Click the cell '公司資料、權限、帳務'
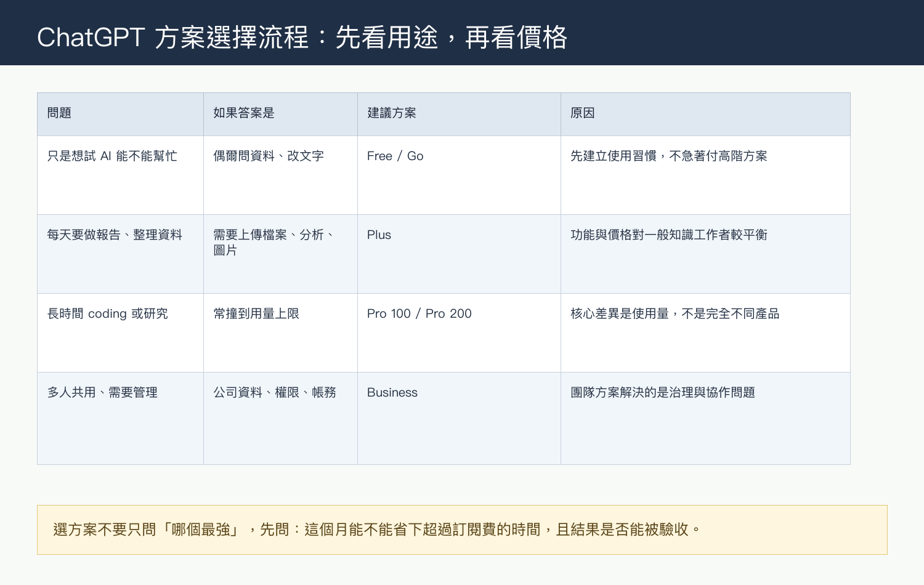Image resolution: width=924 pixels, height=585 pixels. click(280, 418)
